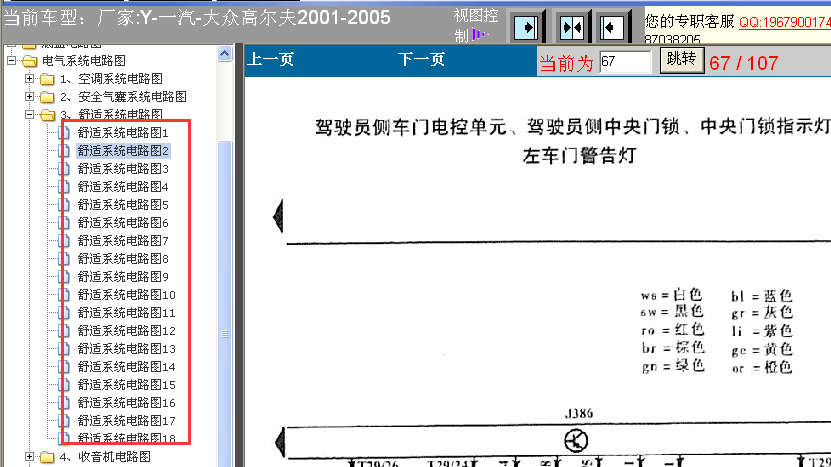Screen dimensions: 831x467
Task: Select the 1、空调系统电路图 tree label
Action: click(111, 79)
